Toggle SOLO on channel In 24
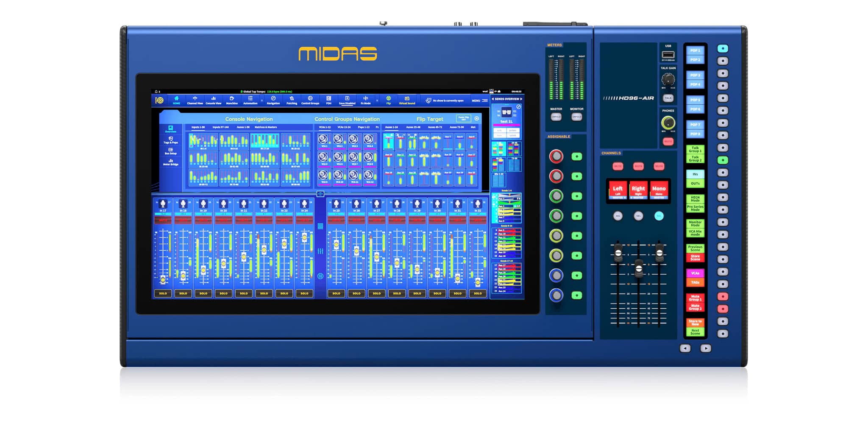The height and width of the screenshot is (424, 868). click(304, 293)
